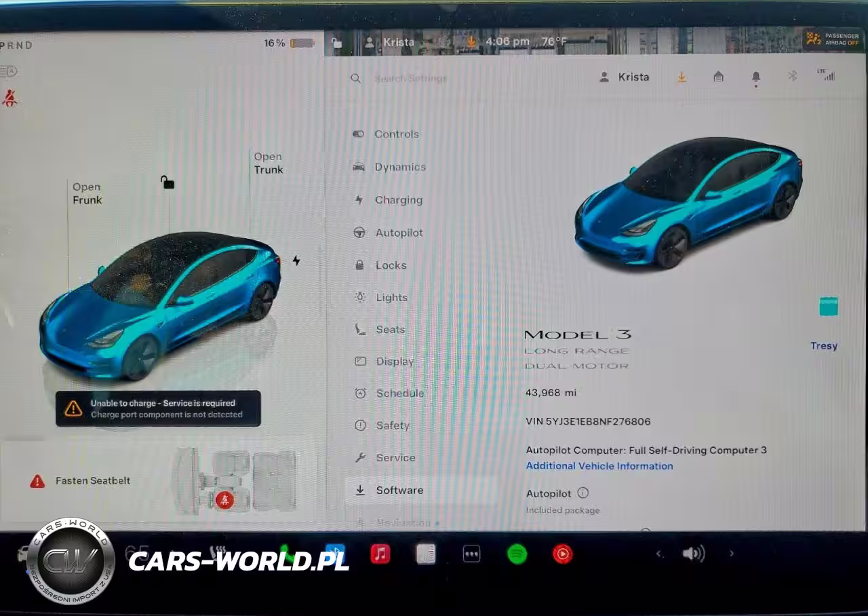Launch the red music note app
Viewport: 868px width, 616px height.
tap(380, 554)
